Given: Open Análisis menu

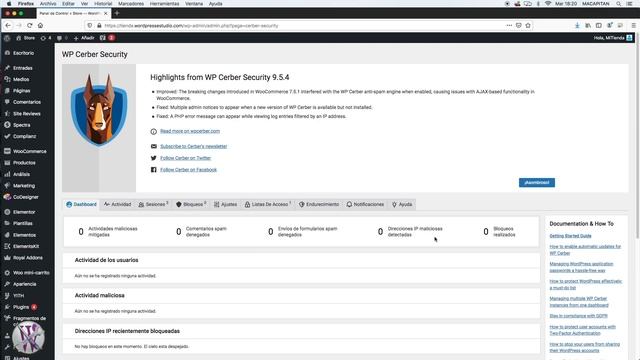Looking at the screenshot, I should [21, 174].
